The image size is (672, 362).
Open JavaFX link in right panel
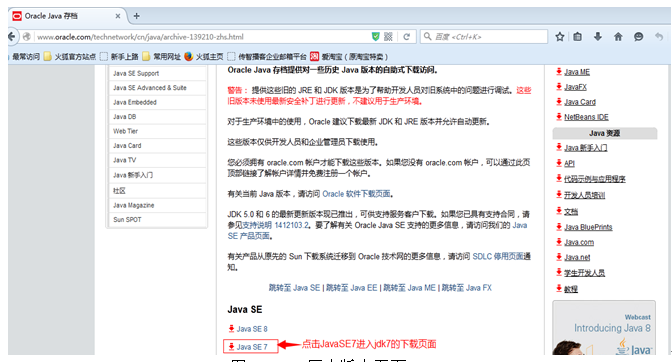575,87
